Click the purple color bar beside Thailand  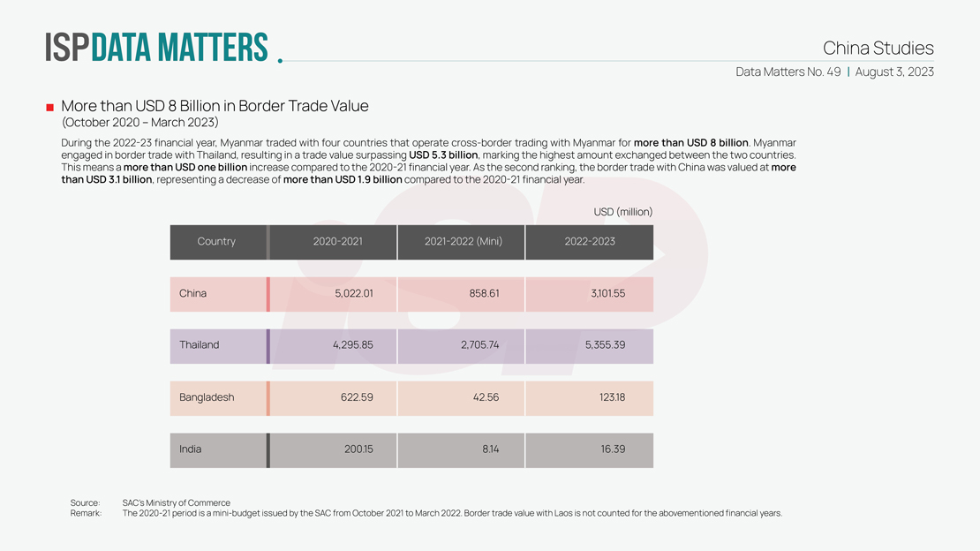[268, 346]
